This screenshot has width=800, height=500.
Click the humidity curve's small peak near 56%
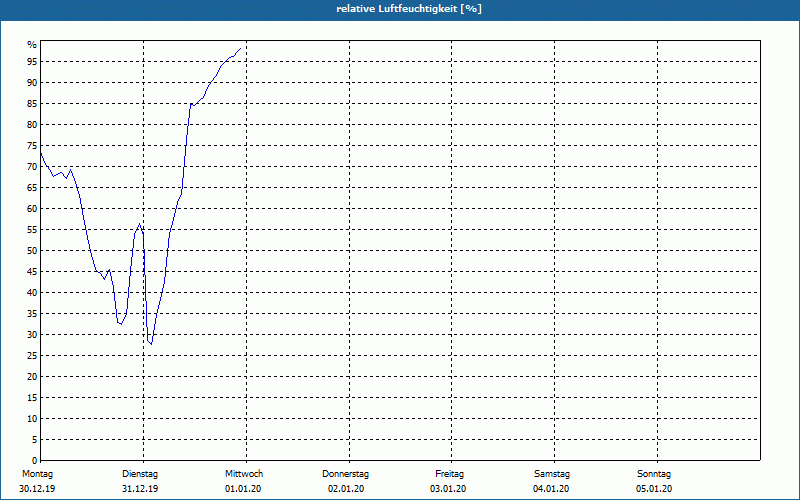[x=139, y=224]
